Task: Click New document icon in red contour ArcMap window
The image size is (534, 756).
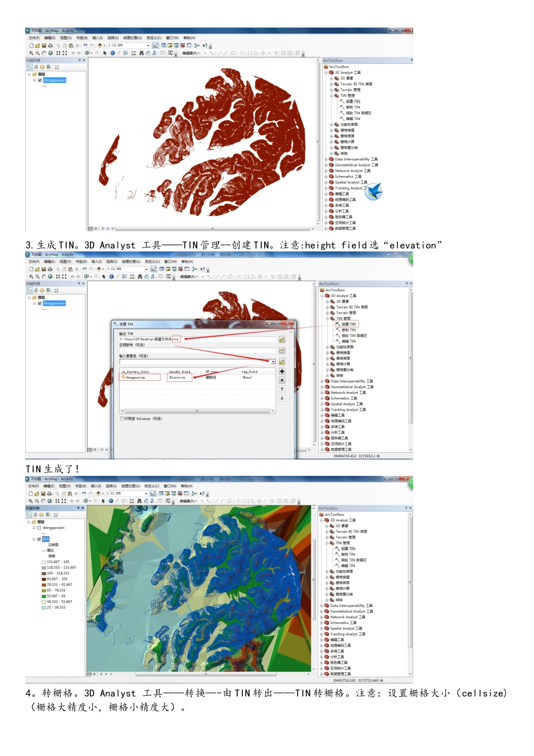Action: click(x=31, y=46)
